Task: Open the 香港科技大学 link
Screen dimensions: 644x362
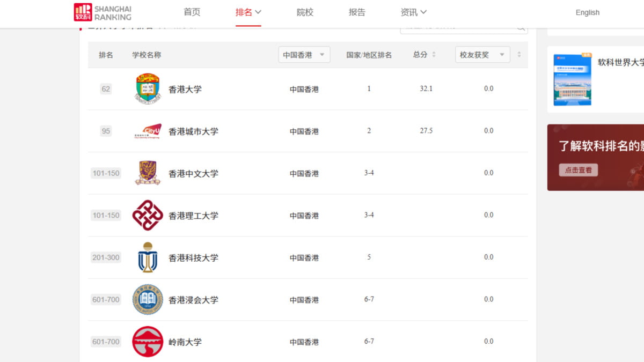Action: click(193, 258)
